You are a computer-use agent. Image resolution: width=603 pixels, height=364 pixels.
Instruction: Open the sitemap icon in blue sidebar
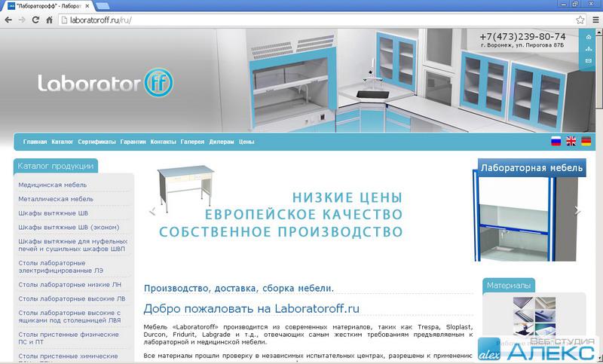(x=589, y=49)
